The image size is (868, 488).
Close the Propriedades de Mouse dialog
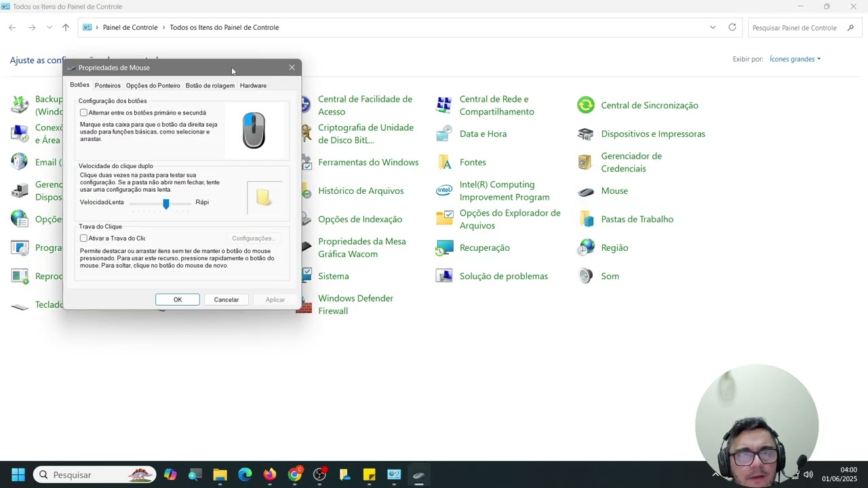pyautogui.click(x=292, y=67)
